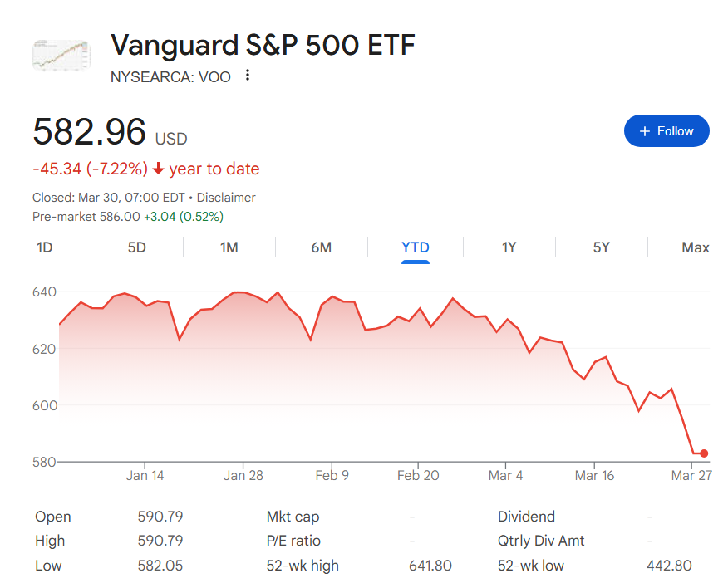Image resolution: width=728 pixels, height=588 pixels.
Task: Open the three-dot options menu beside VOO
Action: click(247, 75)
